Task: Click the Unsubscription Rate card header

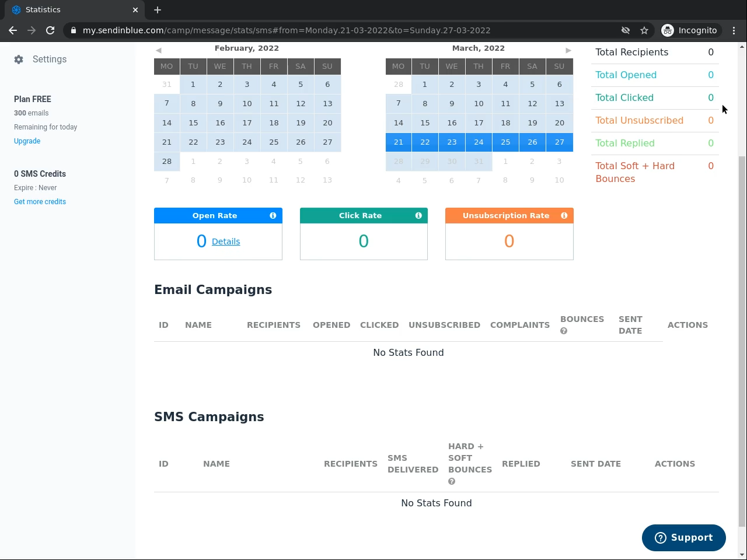Action: point(509,216)
